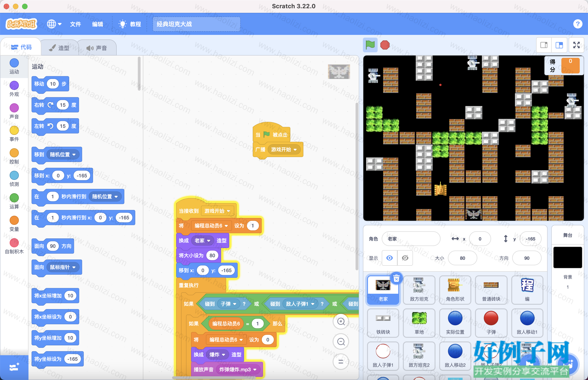Open the 教程 tutorials

(130, 24)
